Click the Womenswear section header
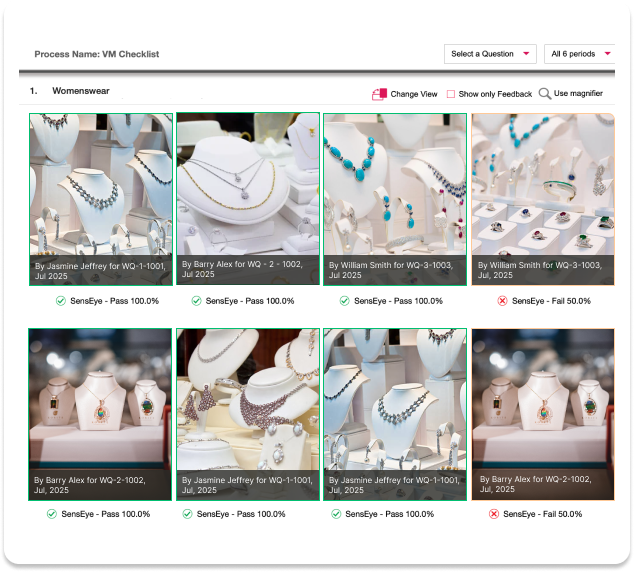 (x=80, y=91)
